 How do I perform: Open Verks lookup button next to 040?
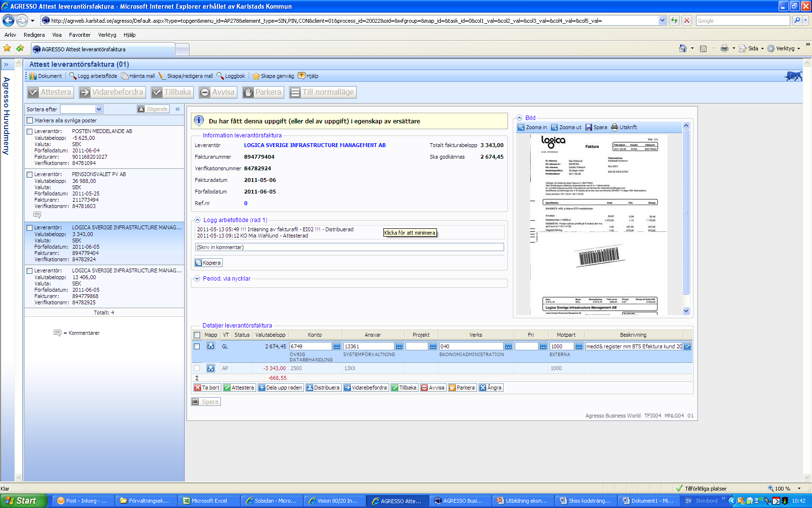point(508,346)
